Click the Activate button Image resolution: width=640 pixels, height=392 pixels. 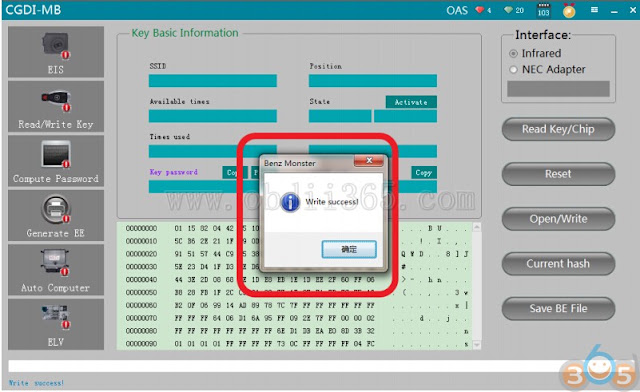click(411, 102)
